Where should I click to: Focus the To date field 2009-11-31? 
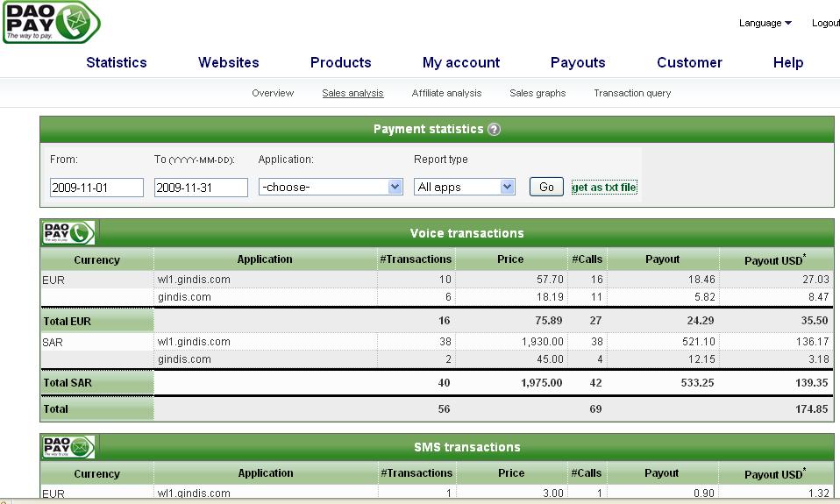[201, 188]
